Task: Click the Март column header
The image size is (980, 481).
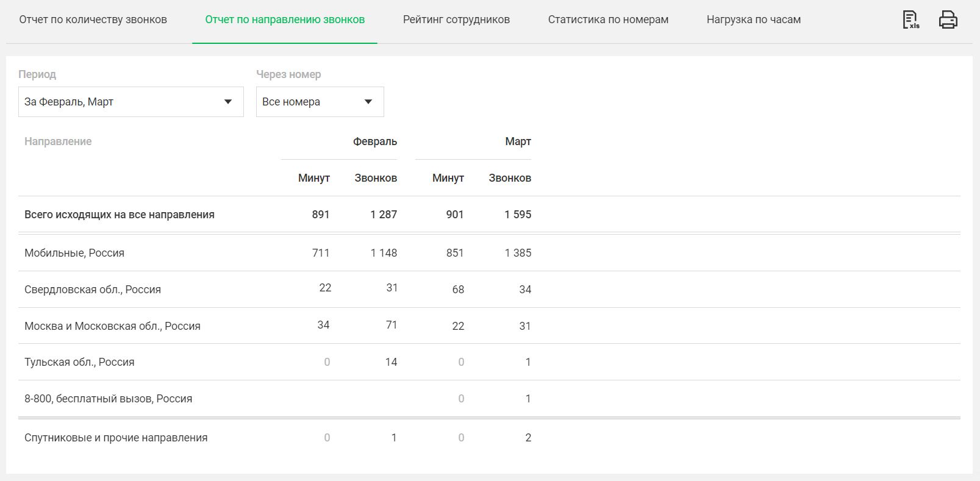Action: coord(518,141)
